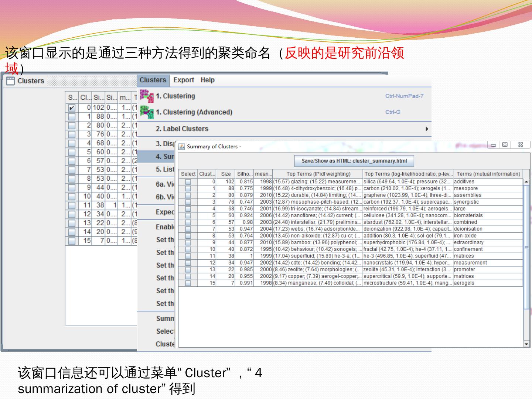Click the Silho.. column header in Summary

point(245,174)
